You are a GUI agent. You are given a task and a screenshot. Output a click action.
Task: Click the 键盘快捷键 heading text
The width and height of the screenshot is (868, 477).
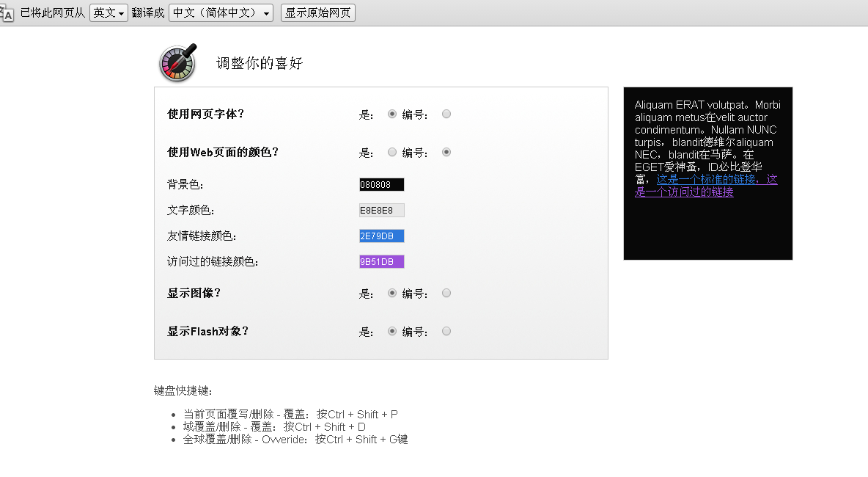point(183,390)
